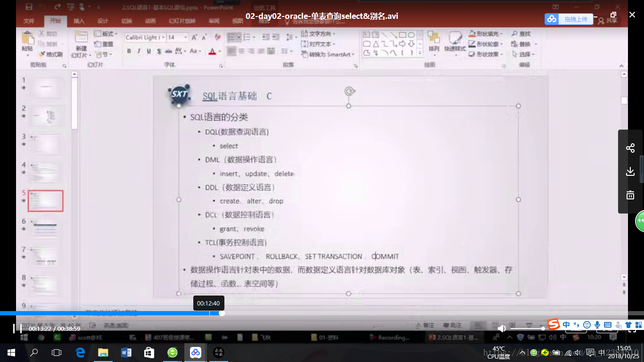
Task: Expand the Layout (版式) dropdown
Action: point(106,34)
